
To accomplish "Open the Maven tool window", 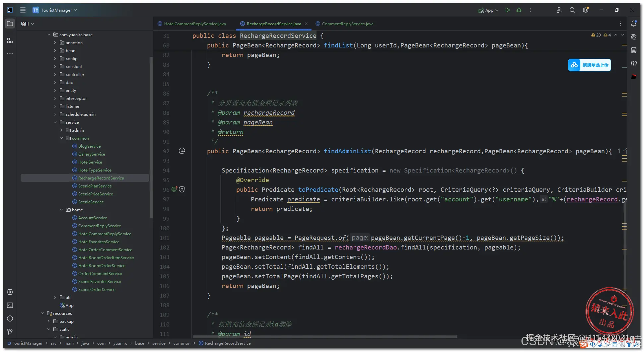I will point(634,63).
